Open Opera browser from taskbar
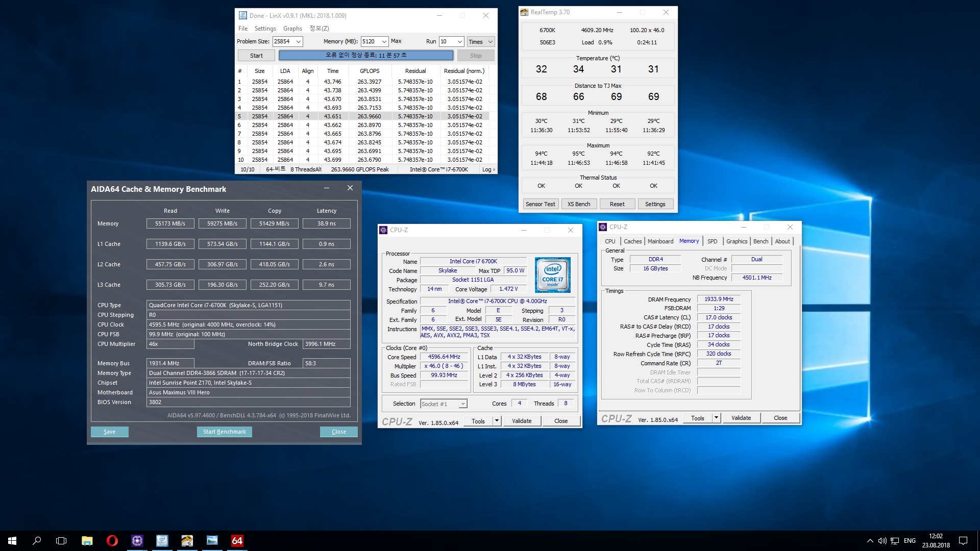 tap(112, 541)
